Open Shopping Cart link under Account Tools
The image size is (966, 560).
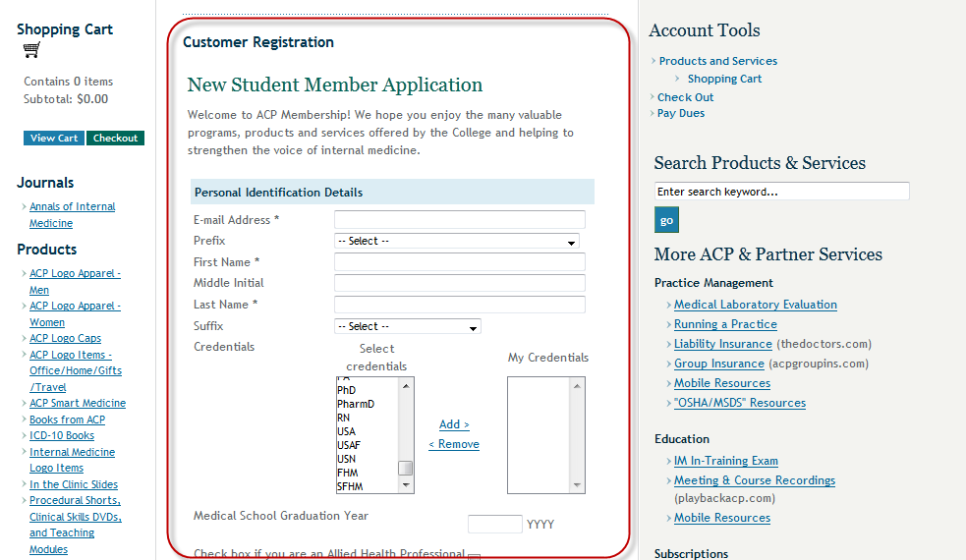[724, 79]
